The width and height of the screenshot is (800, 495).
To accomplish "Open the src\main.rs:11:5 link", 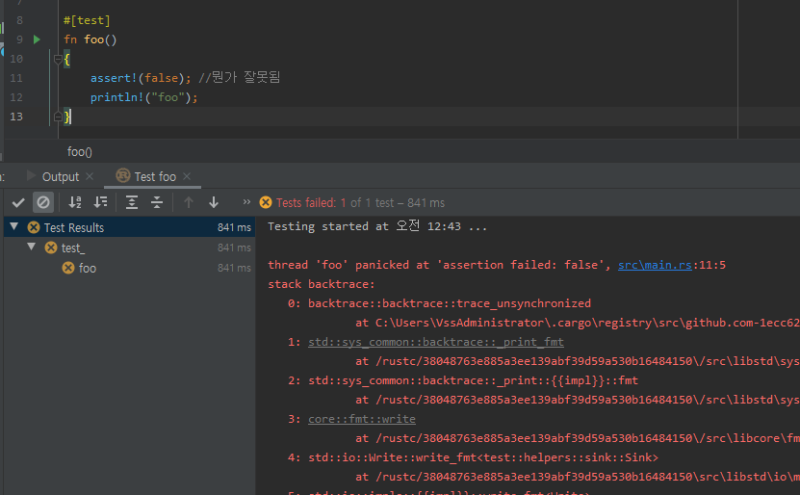I will point(657,265).
